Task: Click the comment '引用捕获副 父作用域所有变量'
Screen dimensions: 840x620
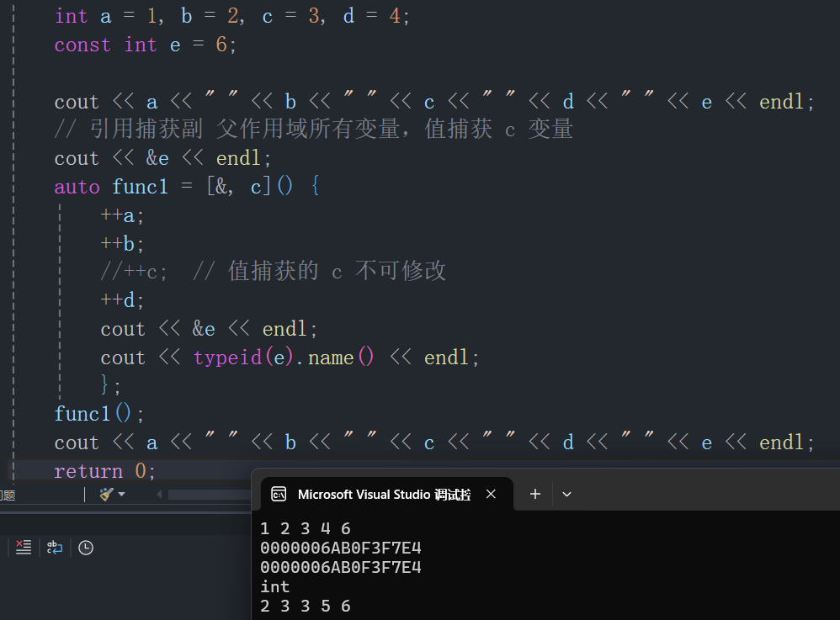Action: pos(244,129)
